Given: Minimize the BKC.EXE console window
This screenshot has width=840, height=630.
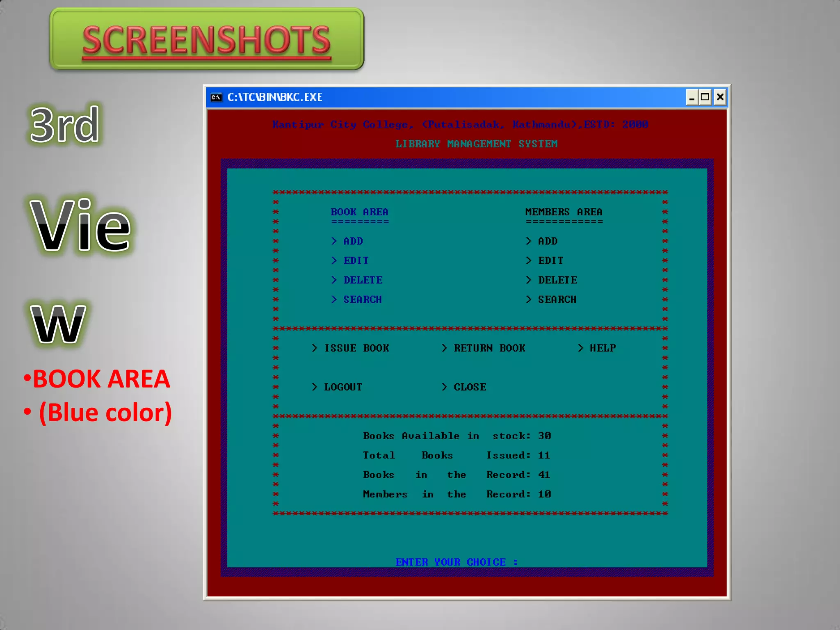Looking at the screenshot, I should pyautogui.click(x=692, y=97).
